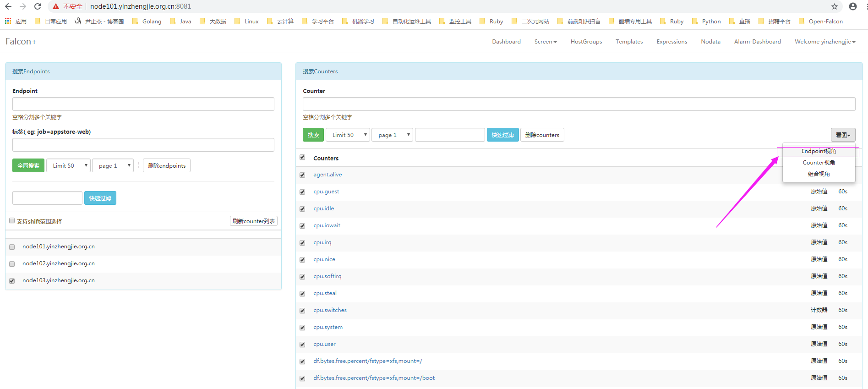Expand the Screen navigation dropdown
Image resolution: width=868 pixels, height=389 pixels.
click(546, 42)
